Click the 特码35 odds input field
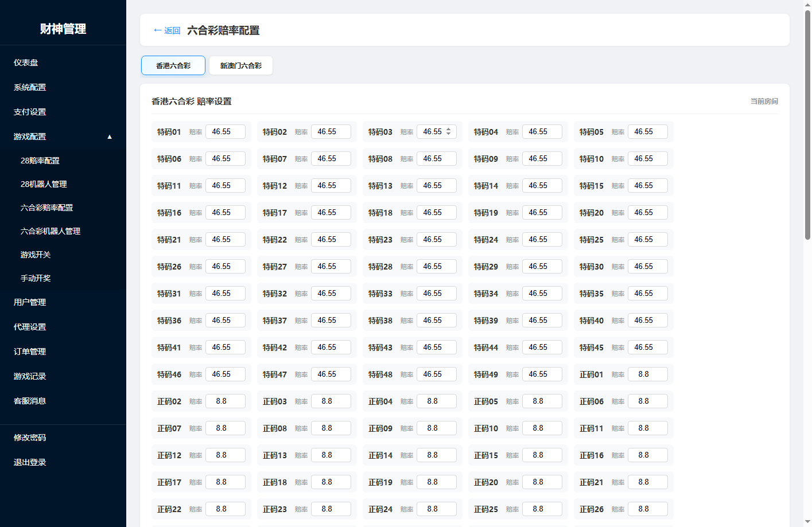The width and height of the screenshot is (812, 527). tap(648, 294)
